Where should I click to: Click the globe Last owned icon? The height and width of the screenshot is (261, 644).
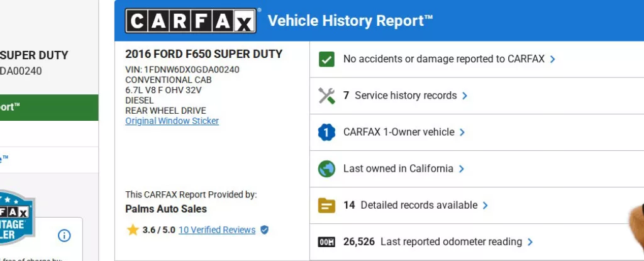(x=326, y=169)
